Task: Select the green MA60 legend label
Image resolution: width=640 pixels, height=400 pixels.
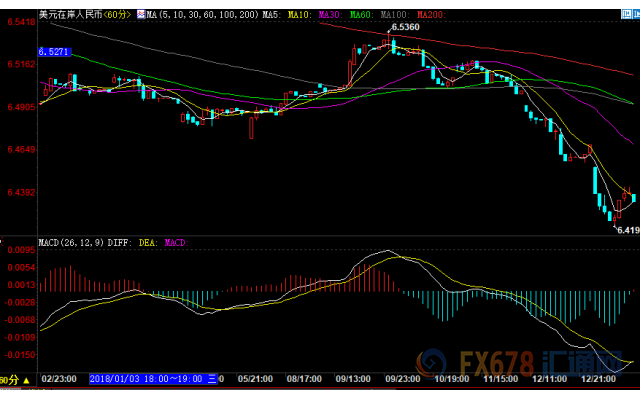Action: (x=362, y=15)
